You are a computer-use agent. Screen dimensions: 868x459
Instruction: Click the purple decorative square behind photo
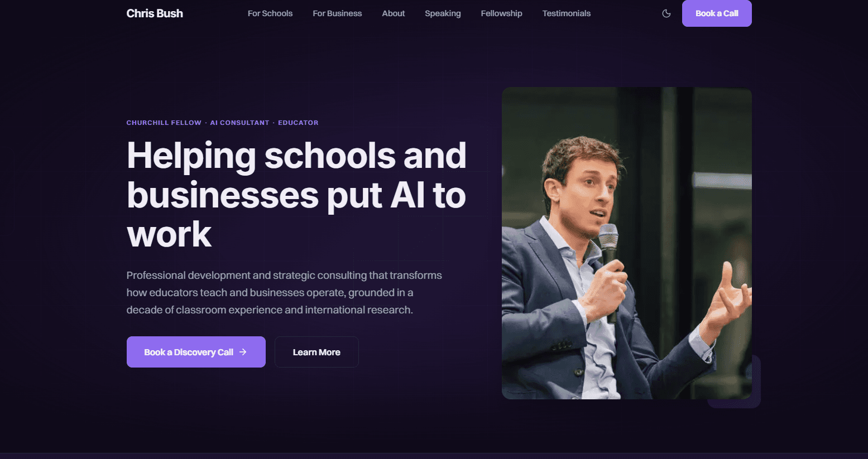pos(756,385)
